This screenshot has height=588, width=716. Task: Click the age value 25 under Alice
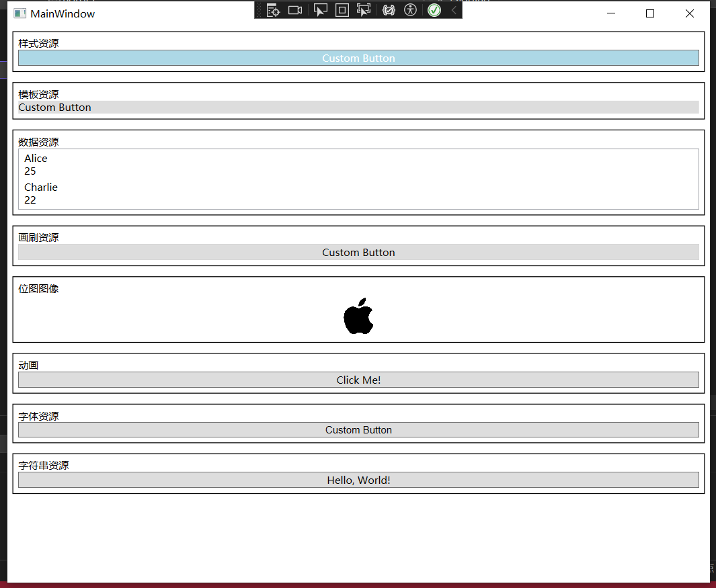[x=30, y=171]
